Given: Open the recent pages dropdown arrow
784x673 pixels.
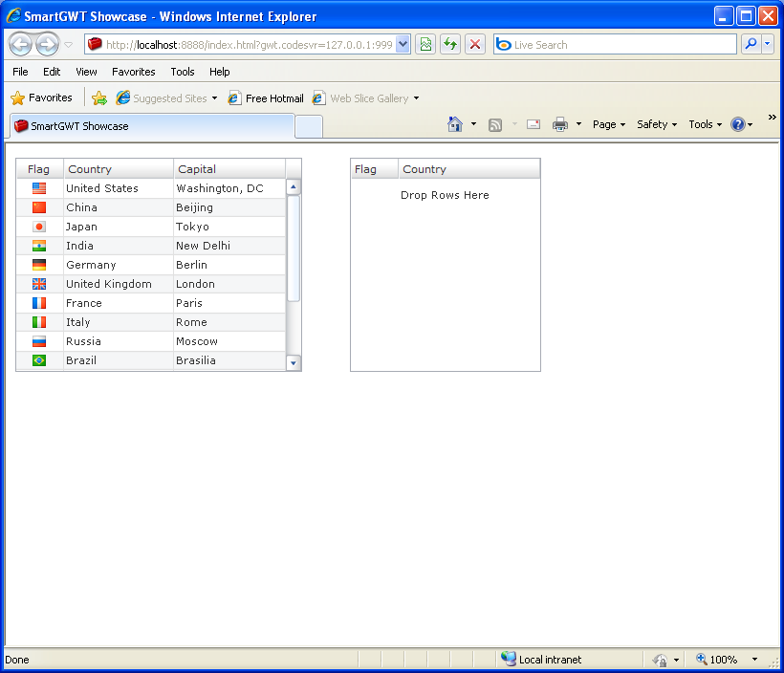Looking at the screenshot, I should [69, 45].
